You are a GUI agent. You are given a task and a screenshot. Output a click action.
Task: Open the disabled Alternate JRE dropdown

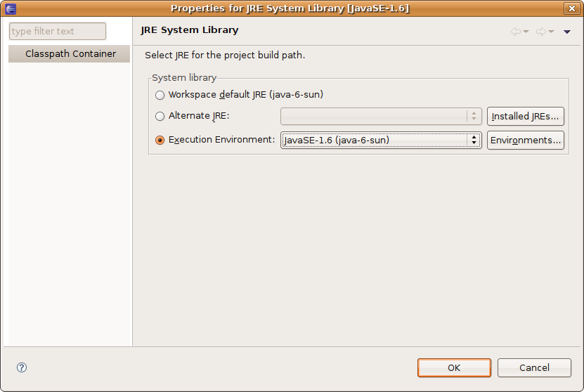[380, 117]
